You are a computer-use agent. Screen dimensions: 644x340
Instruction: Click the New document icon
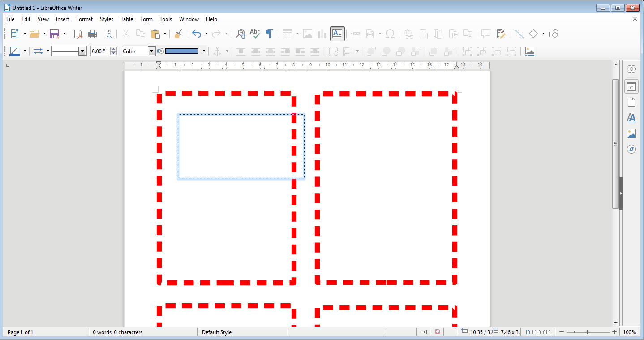(15, 34)
